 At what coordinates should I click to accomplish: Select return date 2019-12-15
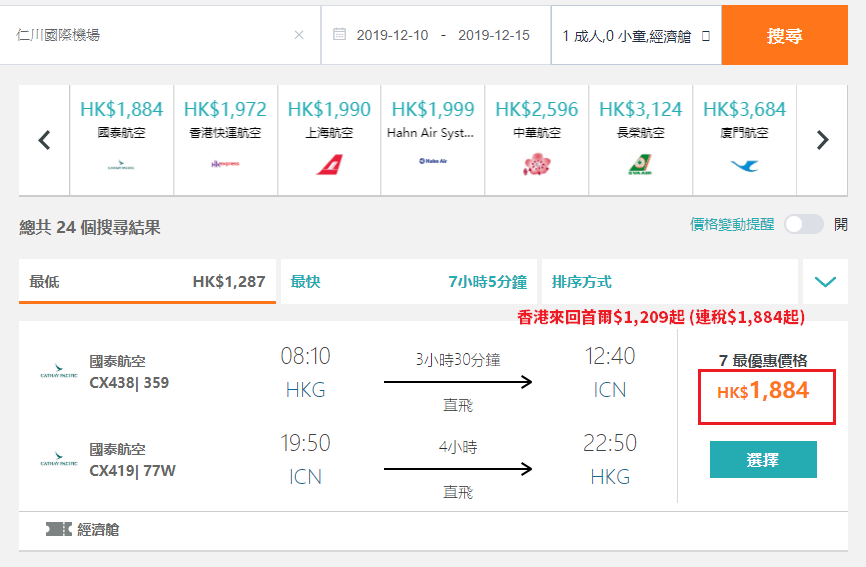[494, 35]
